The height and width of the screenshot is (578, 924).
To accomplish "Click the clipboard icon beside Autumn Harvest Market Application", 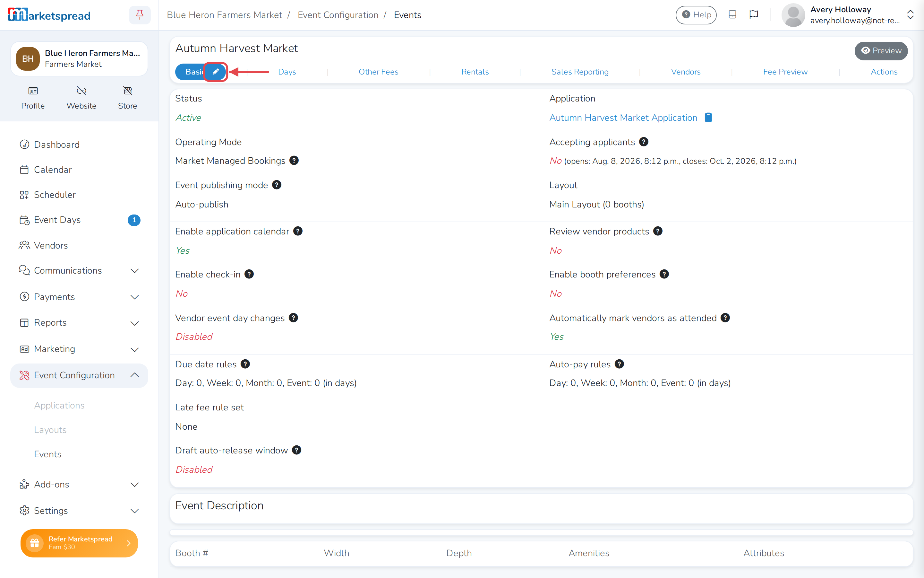I will tap(708, 117).
